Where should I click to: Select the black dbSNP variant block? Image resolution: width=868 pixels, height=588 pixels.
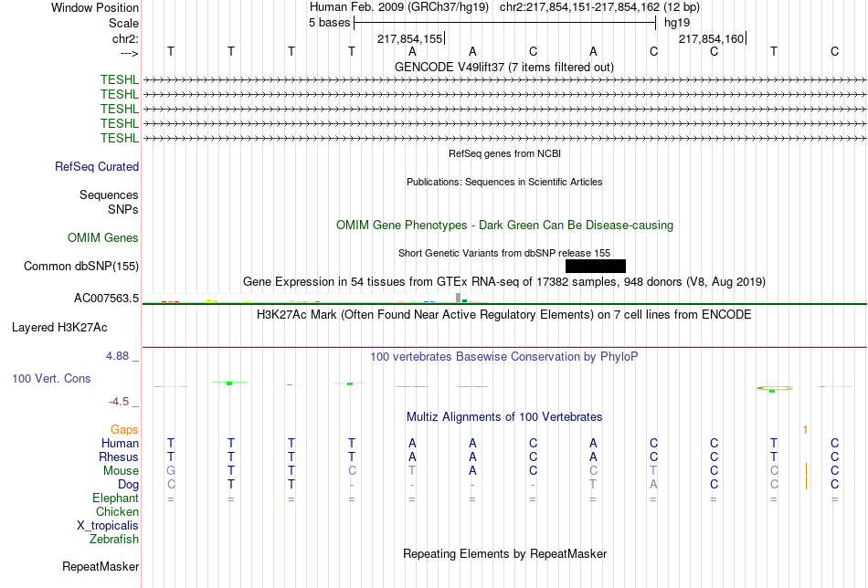(596, 266)
